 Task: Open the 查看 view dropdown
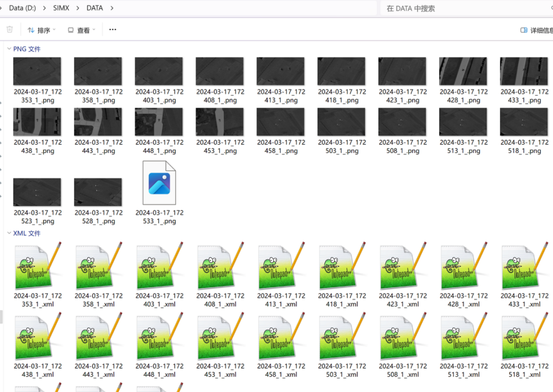pyautogui.click(x=81, y=30)
